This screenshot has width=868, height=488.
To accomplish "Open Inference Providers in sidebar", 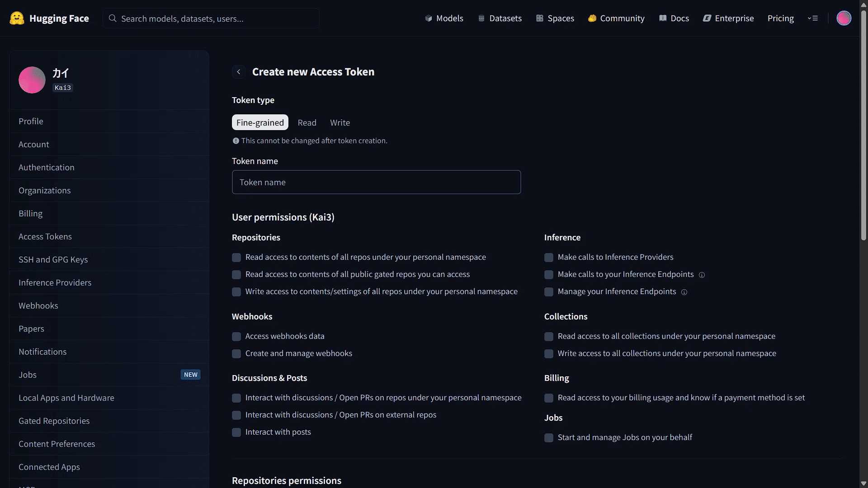I will 109,282.
